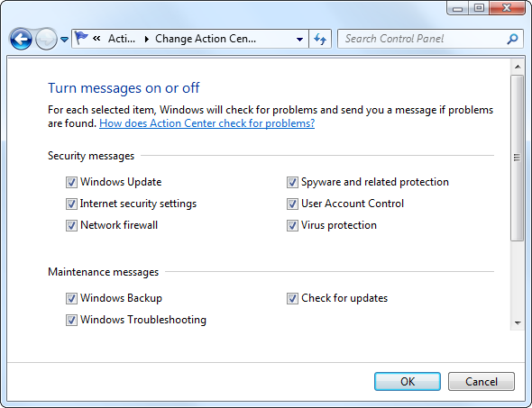Expand the address bar history dropdown

pyautogui.click(x=299, y=39)
